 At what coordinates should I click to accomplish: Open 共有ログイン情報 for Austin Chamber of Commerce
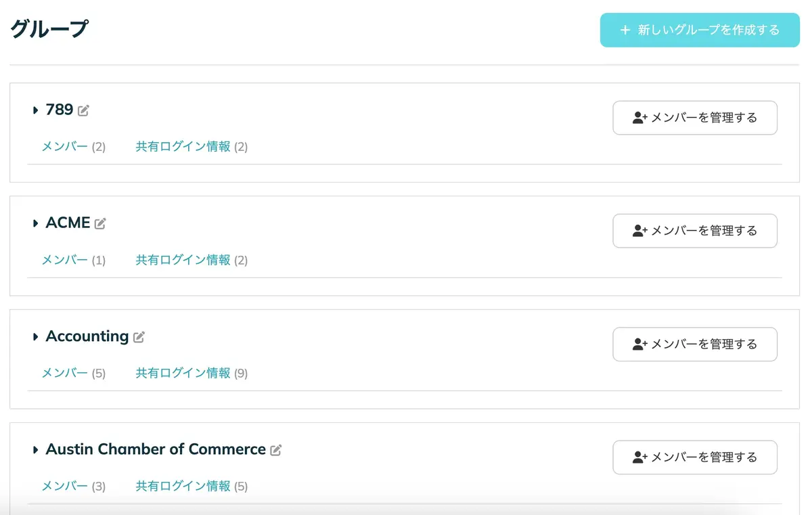point(183,486)
